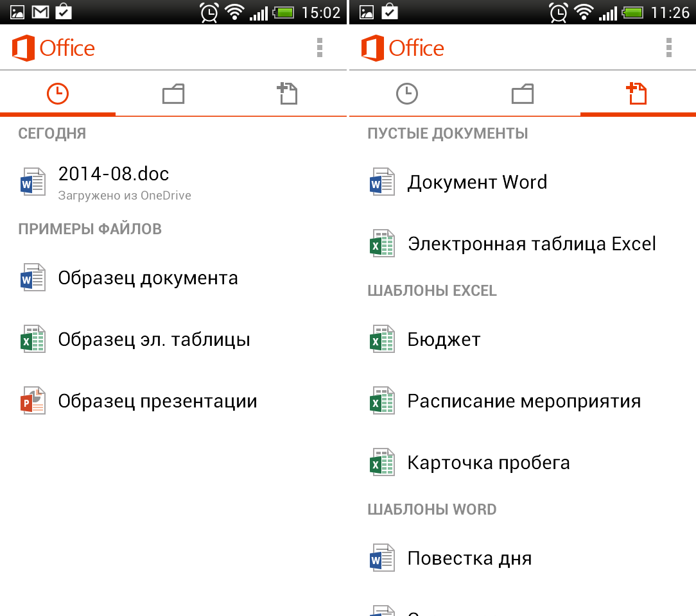Click Excel icon beside Бюджет
The image size is (696, 616).
382,339
